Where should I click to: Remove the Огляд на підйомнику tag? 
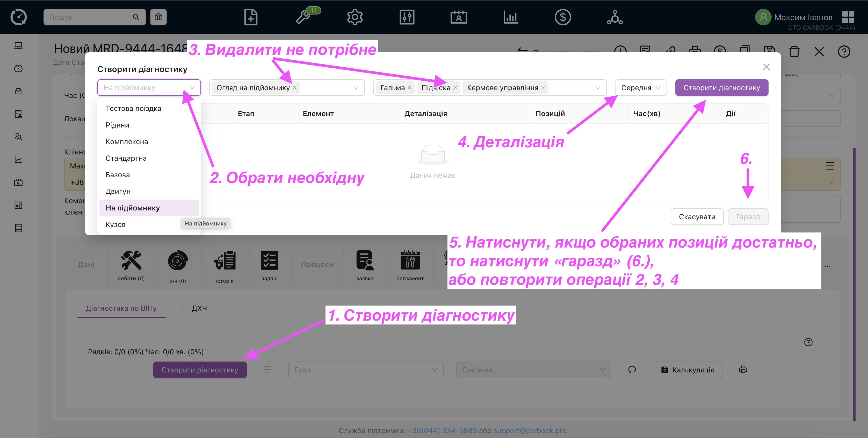pos(294,88)
